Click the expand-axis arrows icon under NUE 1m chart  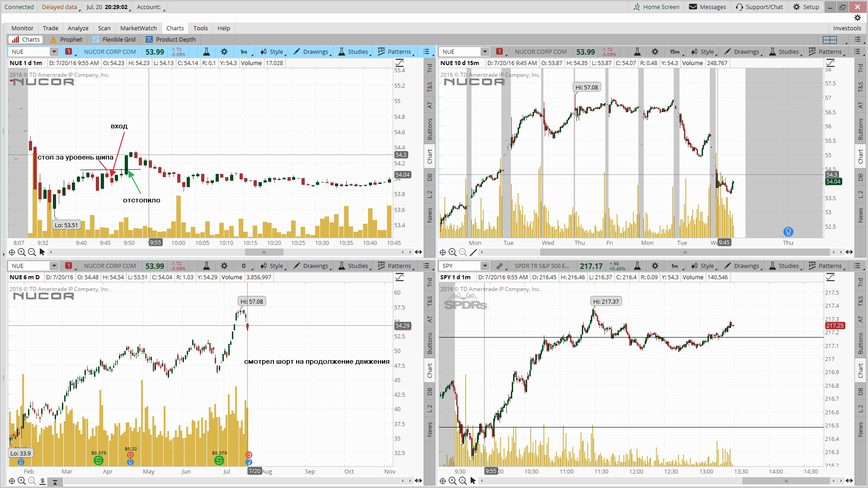tap(418, 252)
